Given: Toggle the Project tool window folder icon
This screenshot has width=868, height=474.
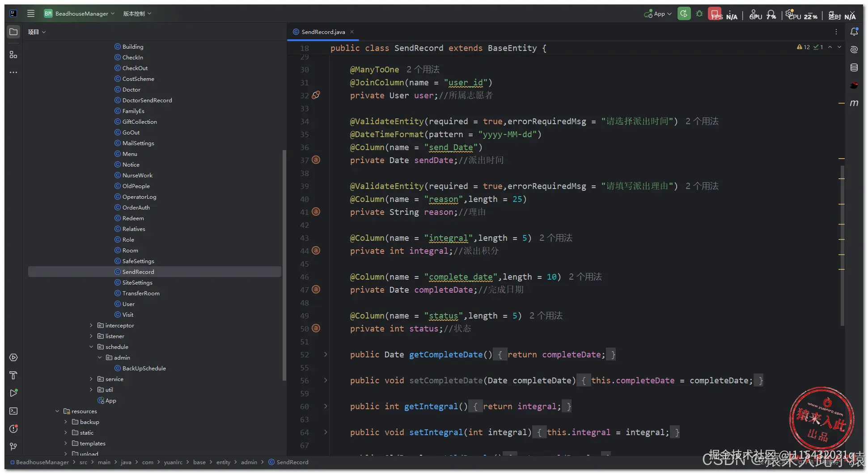Looking at the screenshot, I should (x=13, y=32).
